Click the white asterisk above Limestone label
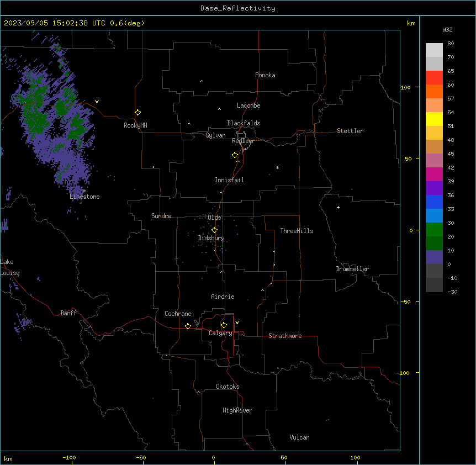 click(84, 191)
